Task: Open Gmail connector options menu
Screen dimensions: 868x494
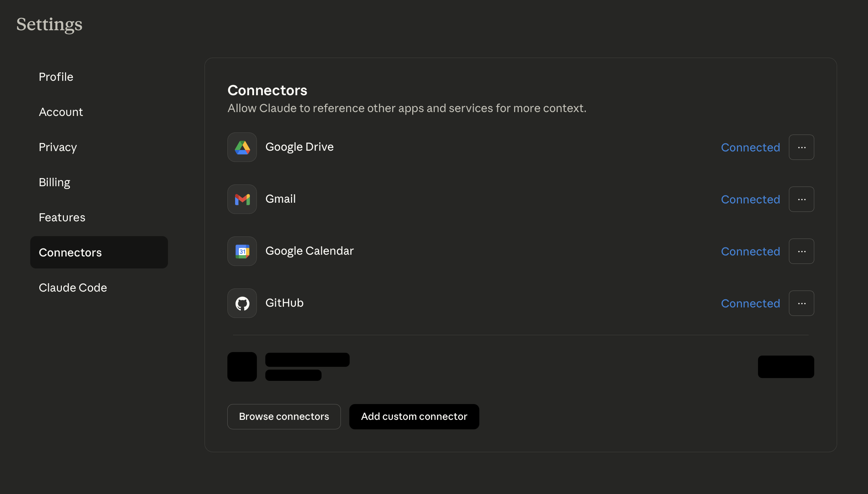Action: (x=802, y=199)
